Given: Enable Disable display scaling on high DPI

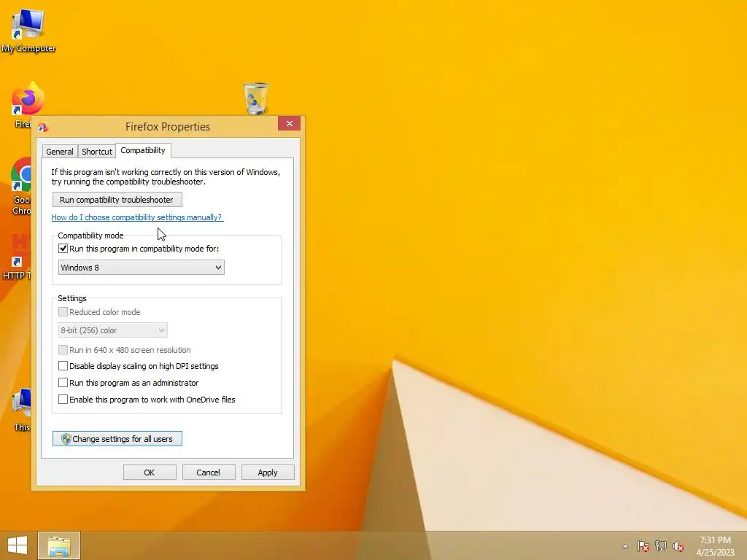Looking at the screenshot, I should tap(63, 366).
